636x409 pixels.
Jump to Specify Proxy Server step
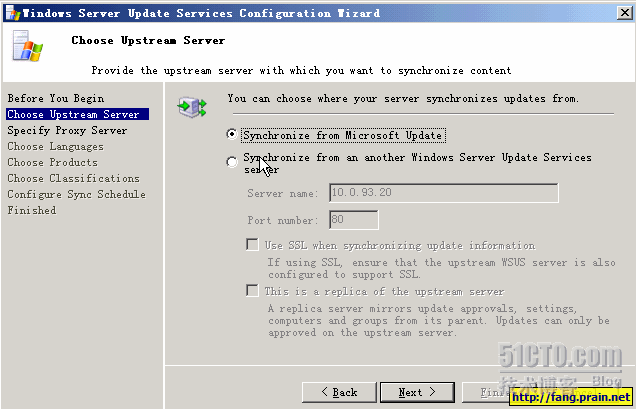tap(67, 131)
